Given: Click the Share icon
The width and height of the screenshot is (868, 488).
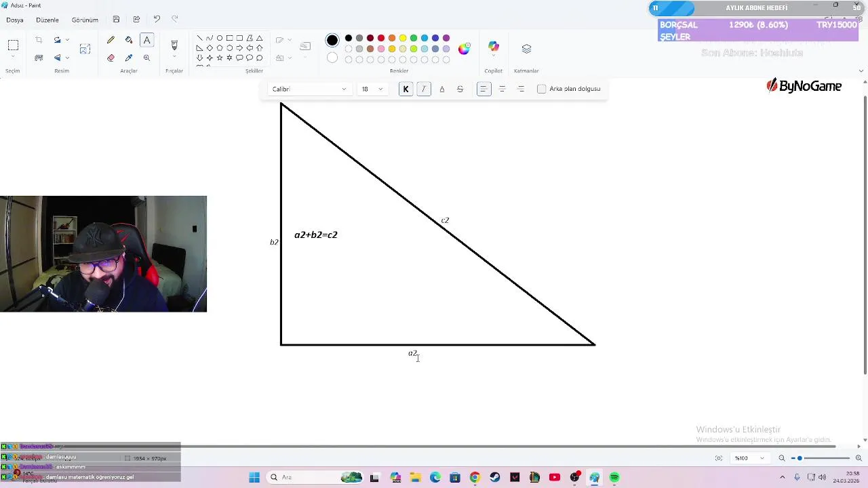Looking at the screenshot, I should click(136, 20).
